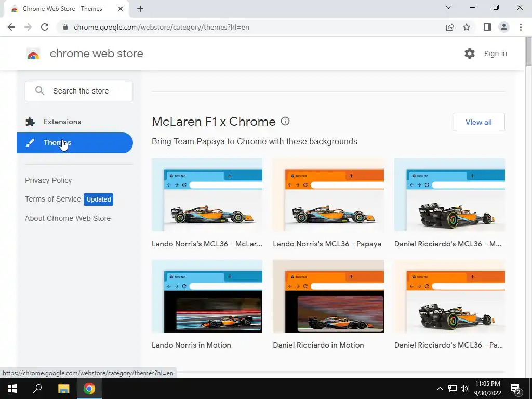This screenshot has width=532, height=399.
Task: Click the Extensions puzzle piece icon
Action: (x=30, y=122)
